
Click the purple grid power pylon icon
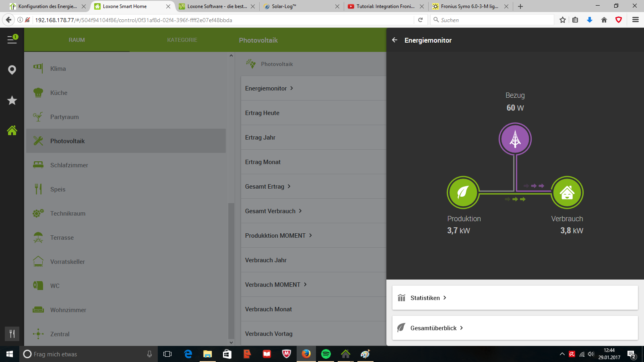point(515,139)
